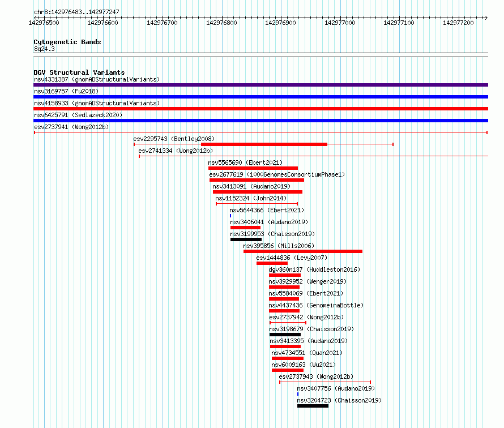
Task: Select nsv395856 (Mills2006) label
Action: (x=279, y=246)
